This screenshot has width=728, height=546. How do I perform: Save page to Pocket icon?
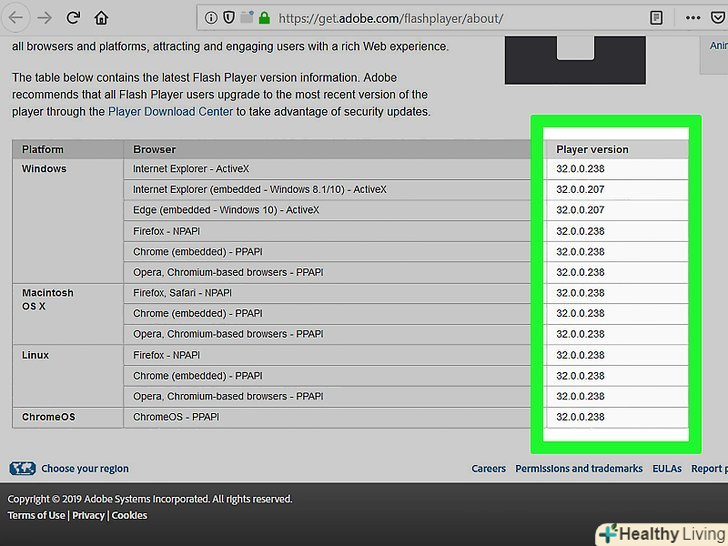(x=718, y=18)
